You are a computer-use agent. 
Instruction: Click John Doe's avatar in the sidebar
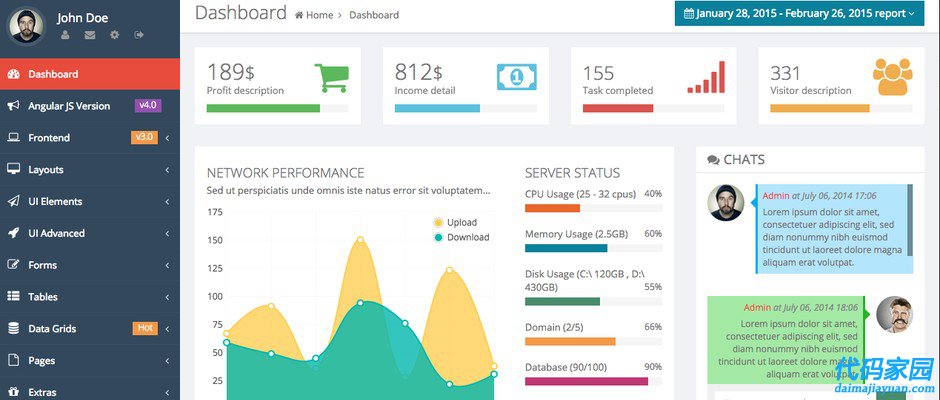coord(26,26)
